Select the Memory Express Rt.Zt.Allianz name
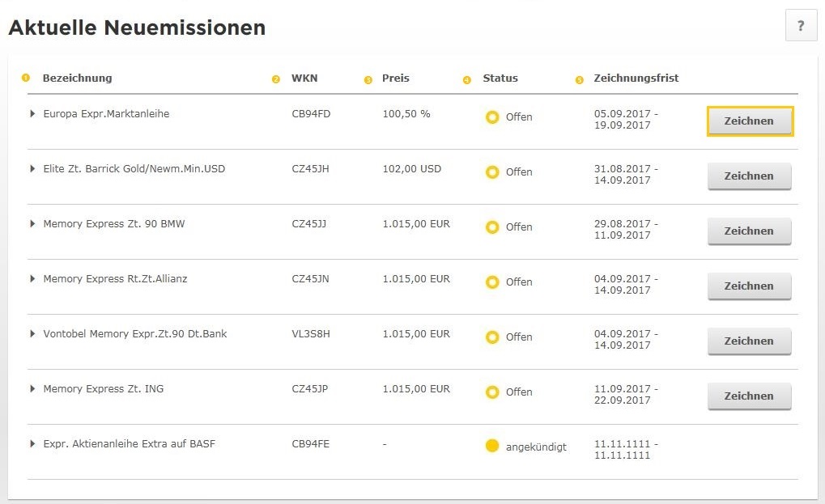This screenshot has width=825, height=504. point(115,278)
